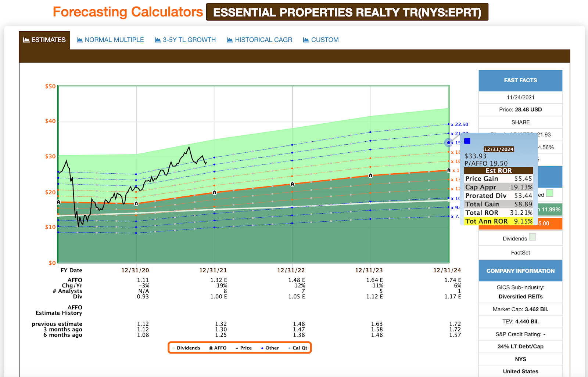The image size is (588, 377).
Task: Click the 12/31/22 fiscal year date label
Action: (291, 271)
